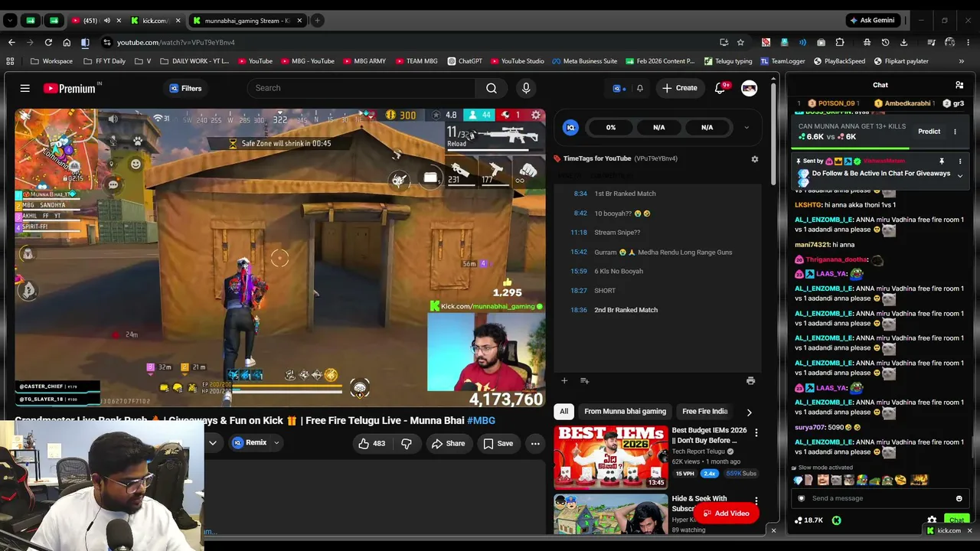Mute the tab showing (451)
This screenshot has width=980, height=551.
106,21
